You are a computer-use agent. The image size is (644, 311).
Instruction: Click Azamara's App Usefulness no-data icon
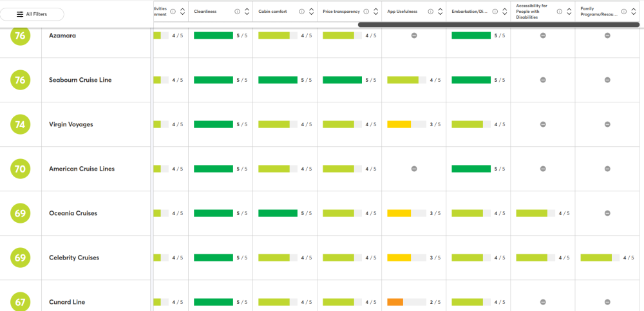pyautogui.click(x=414, y=36)
